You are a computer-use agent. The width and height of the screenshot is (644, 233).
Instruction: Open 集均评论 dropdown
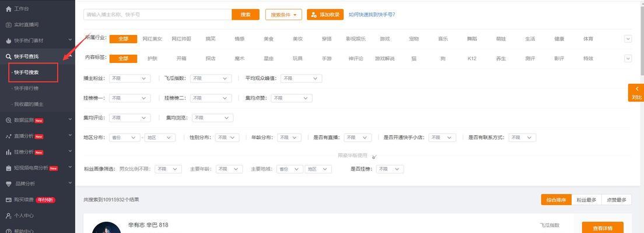pyautogui.click(x=129, y=118)
